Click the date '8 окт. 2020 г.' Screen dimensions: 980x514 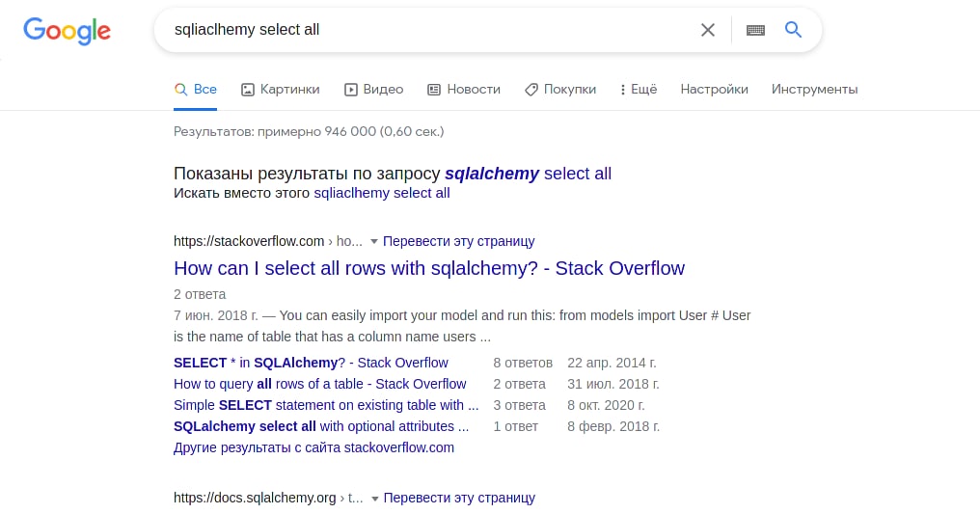pos(607,405)
